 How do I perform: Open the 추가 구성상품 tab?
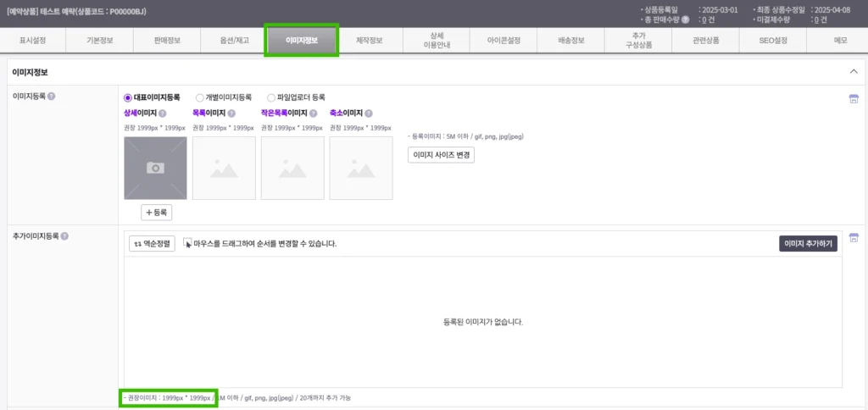pos(638,41)
